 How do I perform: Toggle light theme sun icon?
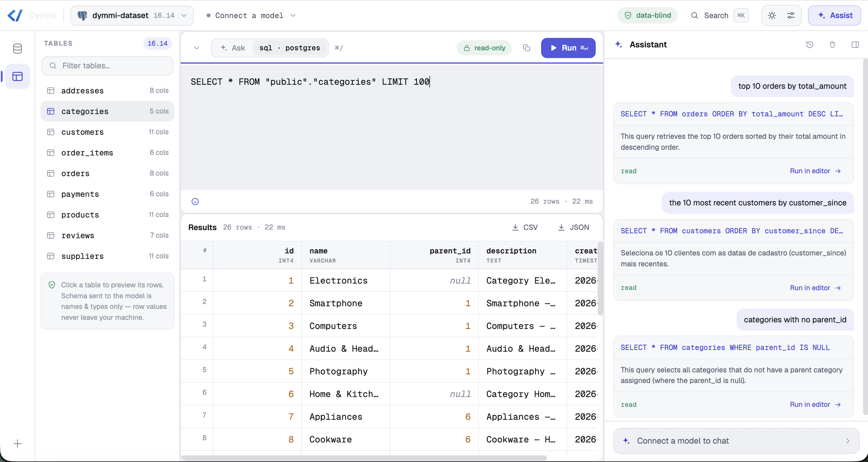772,16
